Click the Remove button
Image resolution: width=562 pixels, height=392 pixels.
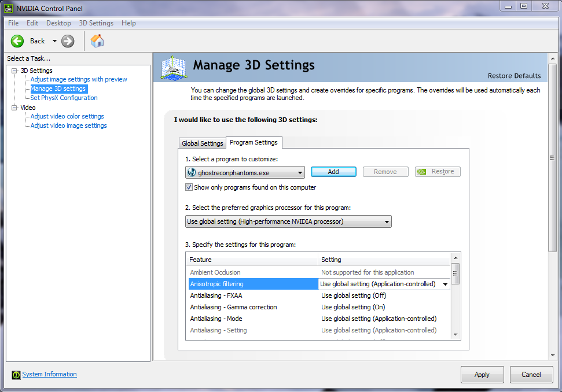click(x=385, y=172)
